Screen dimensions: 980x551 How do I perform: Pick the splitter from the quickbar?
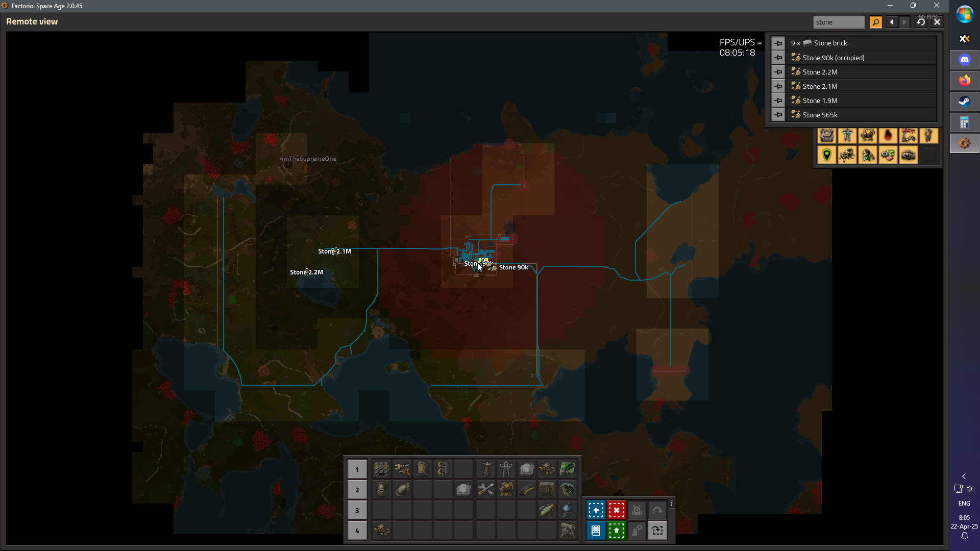pyautogui.click(x=443, y=469)
